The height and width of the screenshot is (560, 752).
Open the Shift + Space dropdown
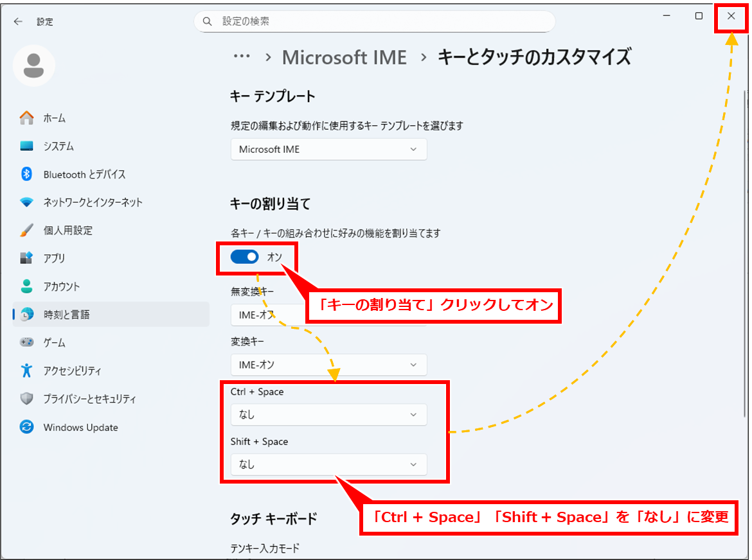click(x=328, y=464)
